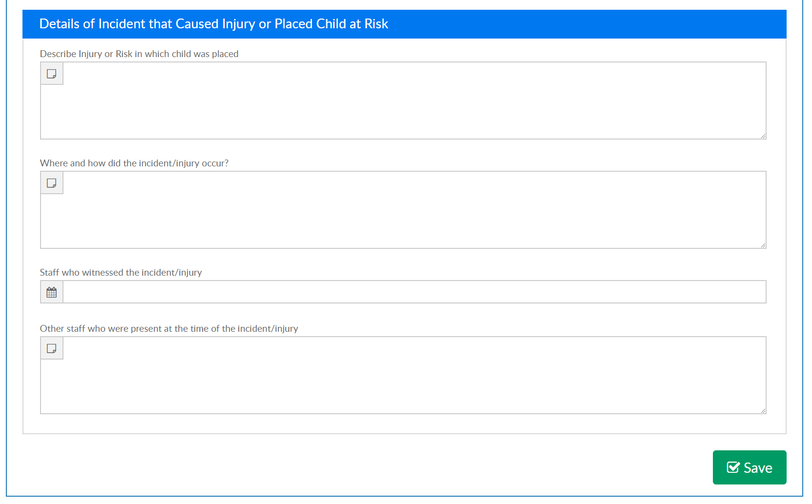Click resize corner of Where and how text area
Screen dimensions: 812x504
(763, 245)
